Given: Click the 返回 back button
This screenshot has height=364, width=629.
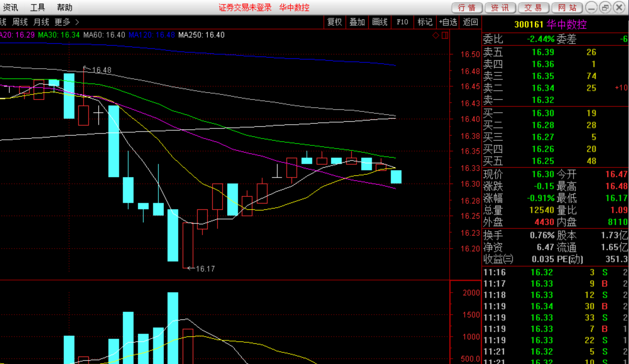Looking at the screenshot, I should 470,22.
